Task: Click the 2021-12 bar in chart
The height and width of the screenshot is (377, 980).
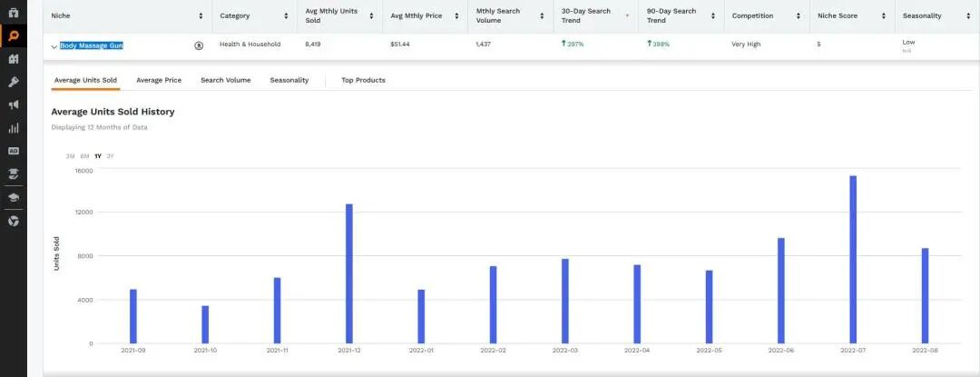Action: (348, 273)
